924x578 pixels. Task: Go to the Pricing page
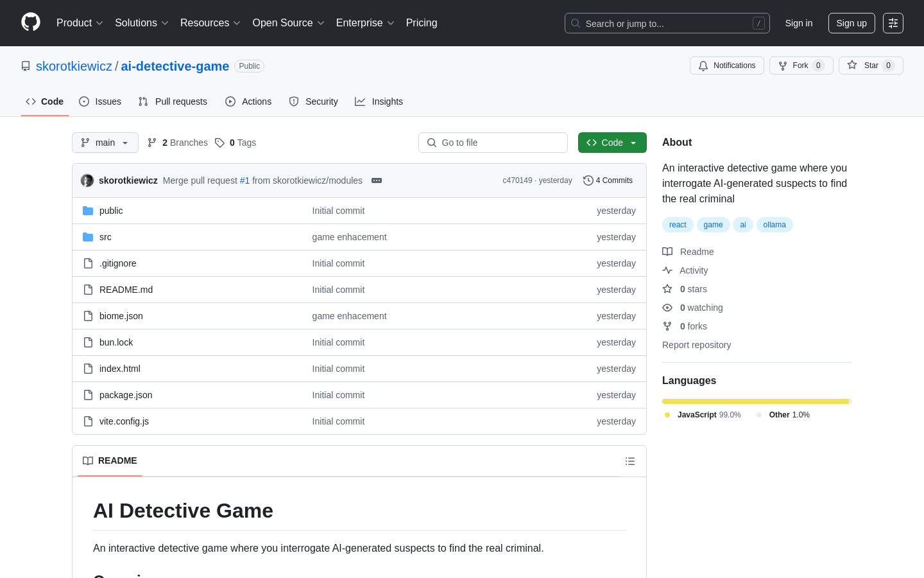point(422,23)
